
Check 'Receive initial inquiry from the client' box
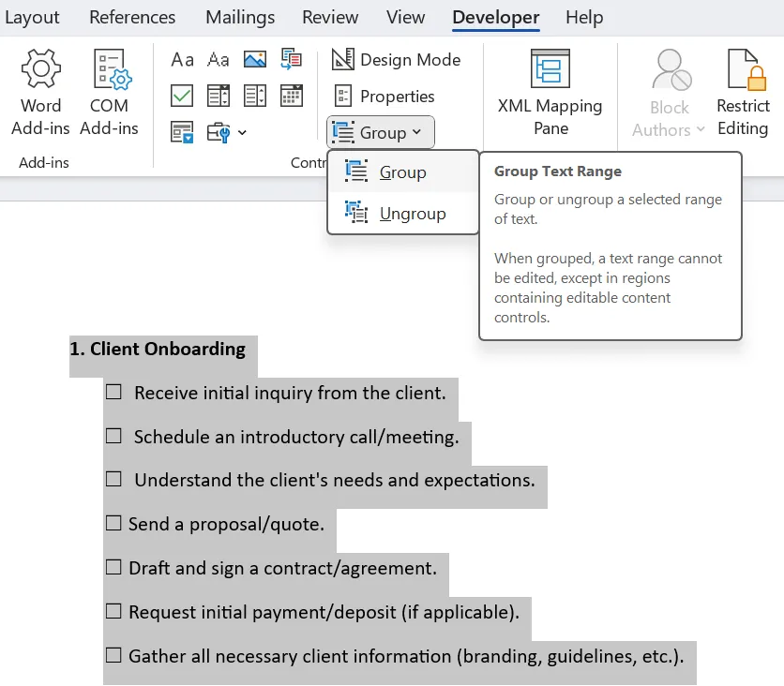(113, 392)
